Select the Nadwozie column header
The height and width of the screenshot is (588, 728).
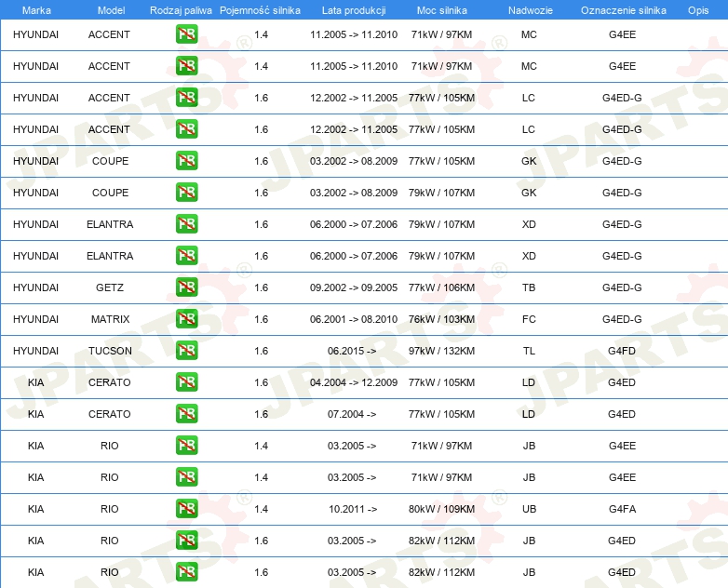(x=531, y=10)
